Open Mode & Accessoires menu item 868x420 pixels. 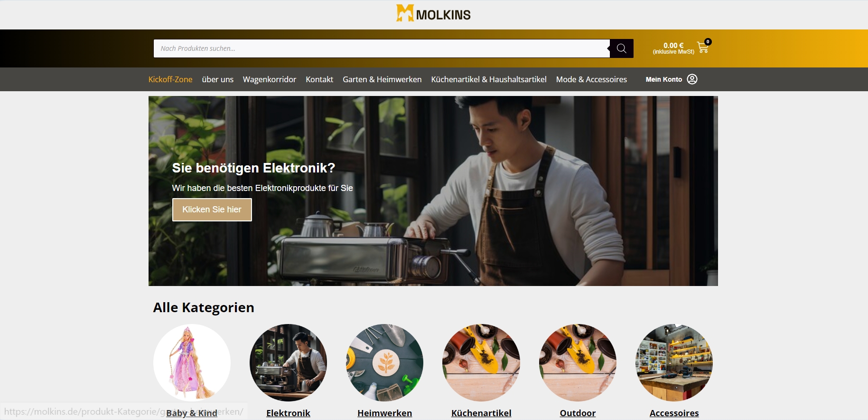pos(591,79)
